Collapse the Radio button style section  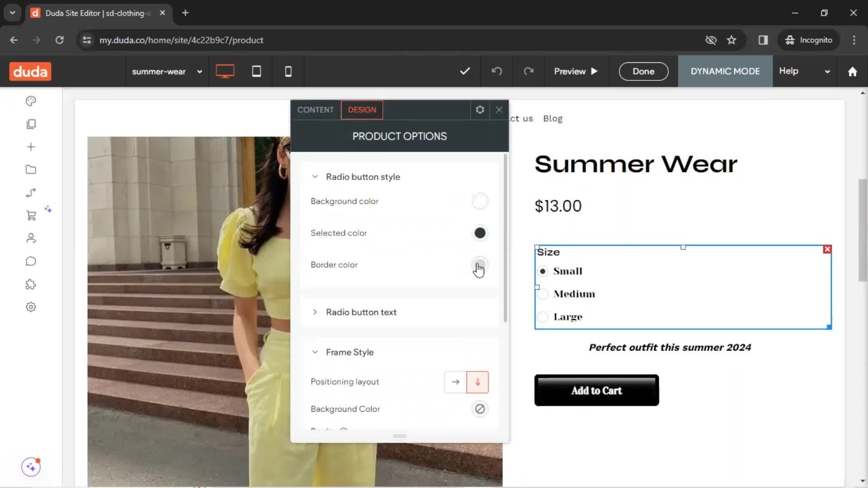[x=315, y=177]
